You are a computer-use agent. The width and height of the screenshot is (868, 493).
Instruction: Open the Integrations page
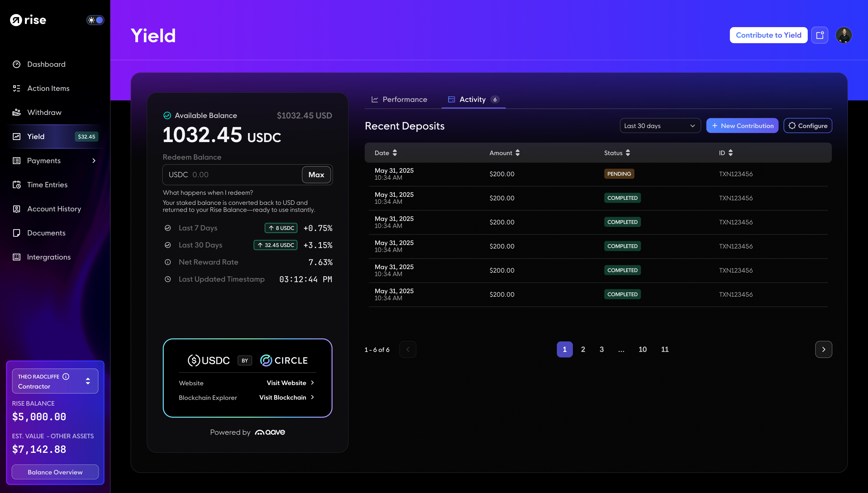(x=49, y=257)
